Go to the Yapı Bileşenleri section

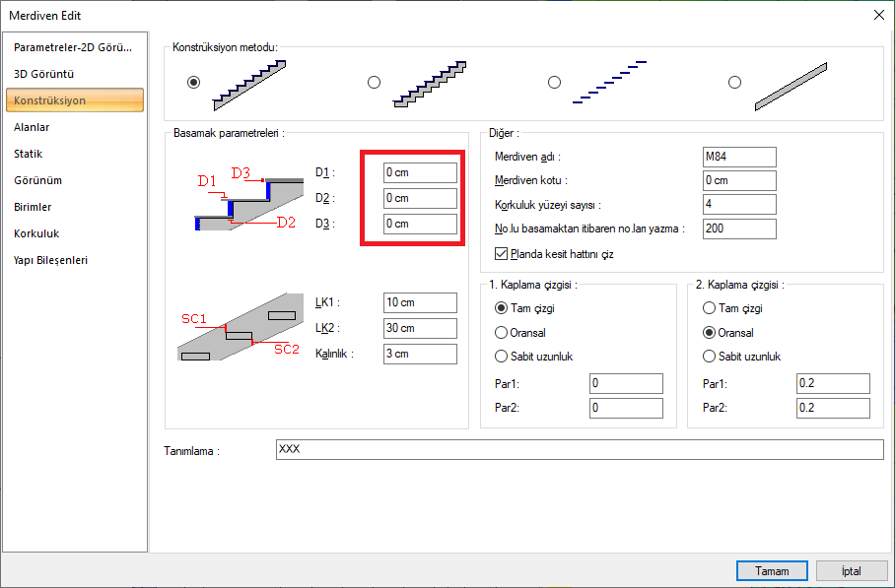coord(51,260)
